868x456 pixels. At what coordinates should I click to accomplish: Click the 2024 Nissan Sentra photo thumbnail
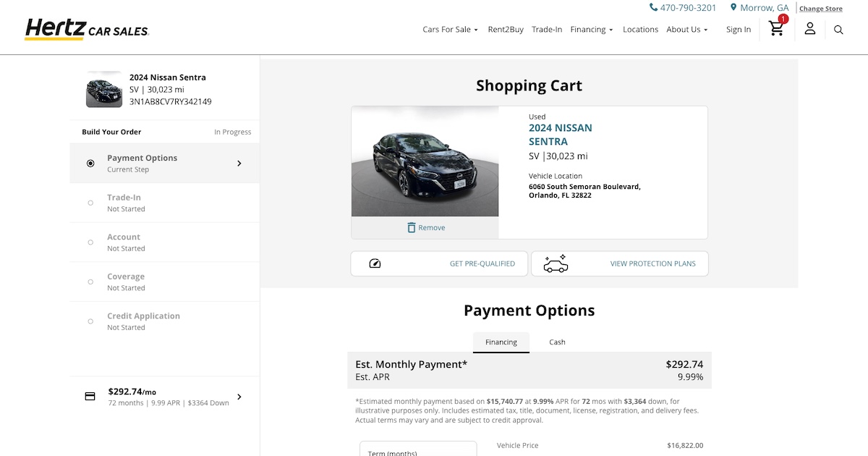tap(103, 89)
